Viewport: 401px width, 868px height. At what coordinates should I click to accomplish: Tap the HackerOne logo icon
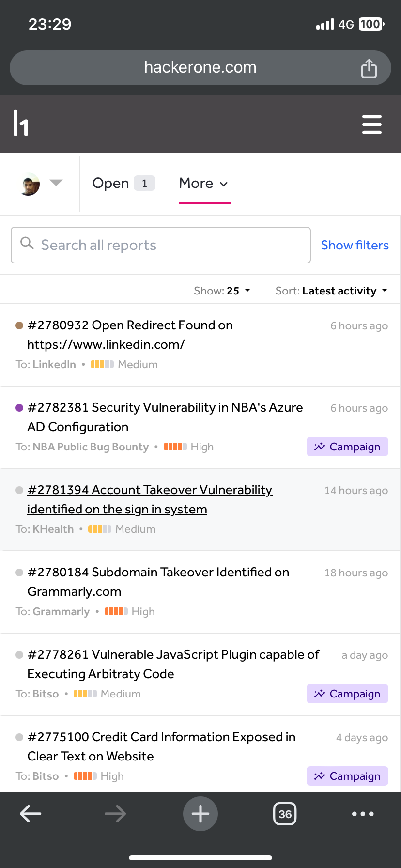pos(21,124)
